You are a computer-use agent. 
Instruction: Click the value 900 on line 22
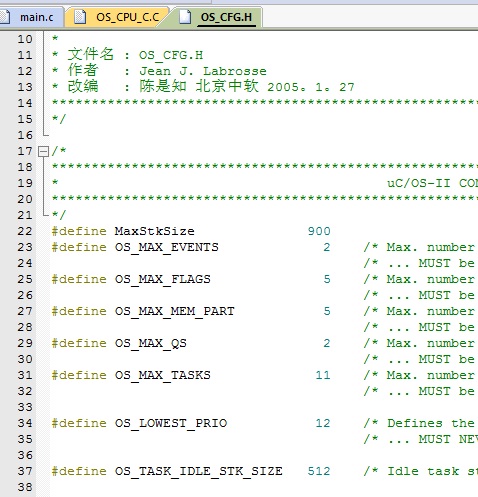(x=319, y=231)
